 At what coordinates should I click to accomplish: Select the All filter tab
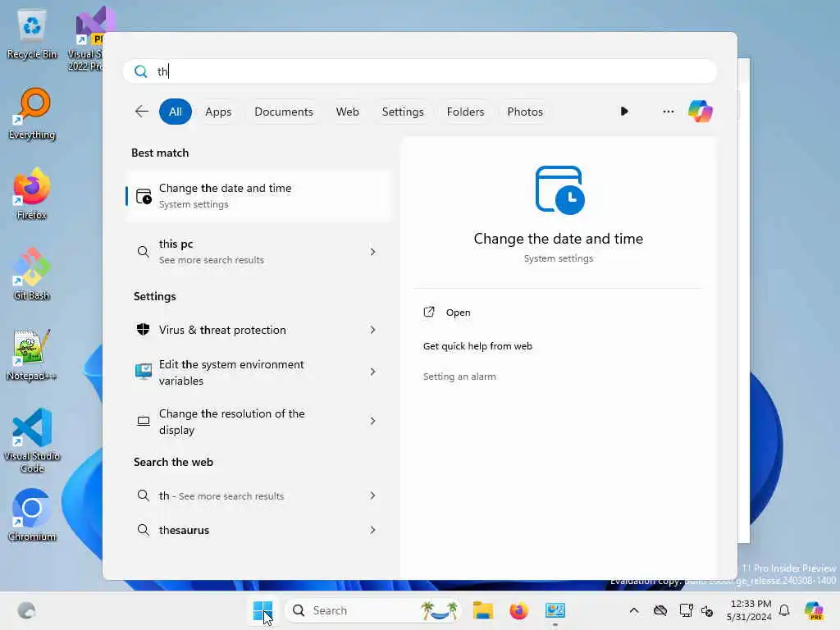pos(176,112)
